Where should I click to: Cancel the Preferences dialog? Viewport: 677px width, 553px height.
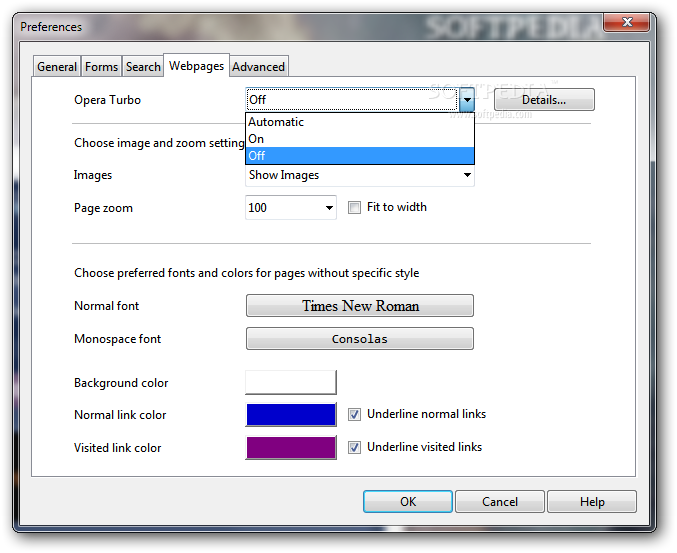tap(500, 502)
